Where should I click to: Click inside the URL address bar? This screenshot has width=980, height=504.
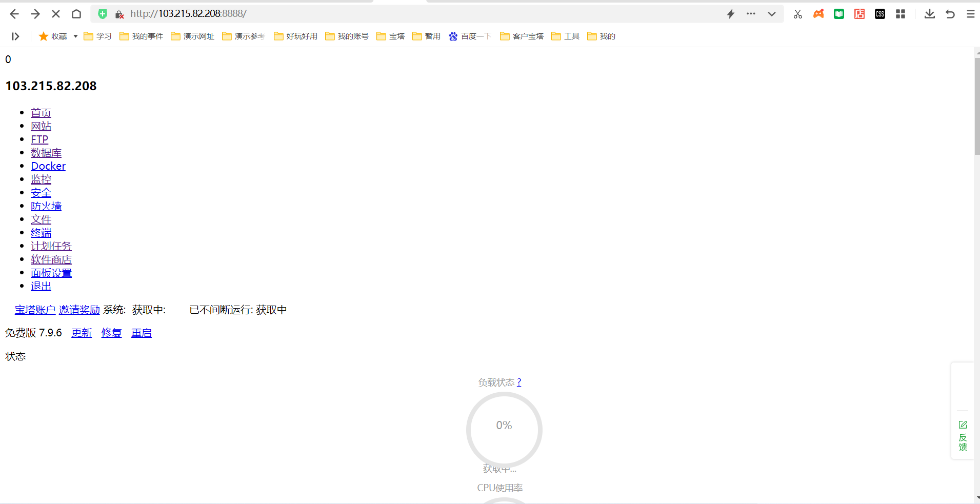308,14
